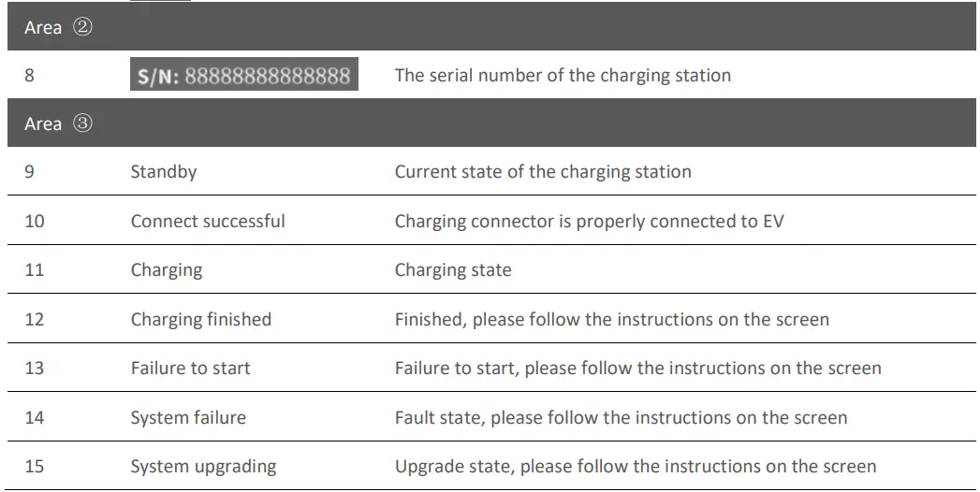This screenshot has width=980, height=492.
Task: Click the Failure to start state name
Action: [191, 369]
